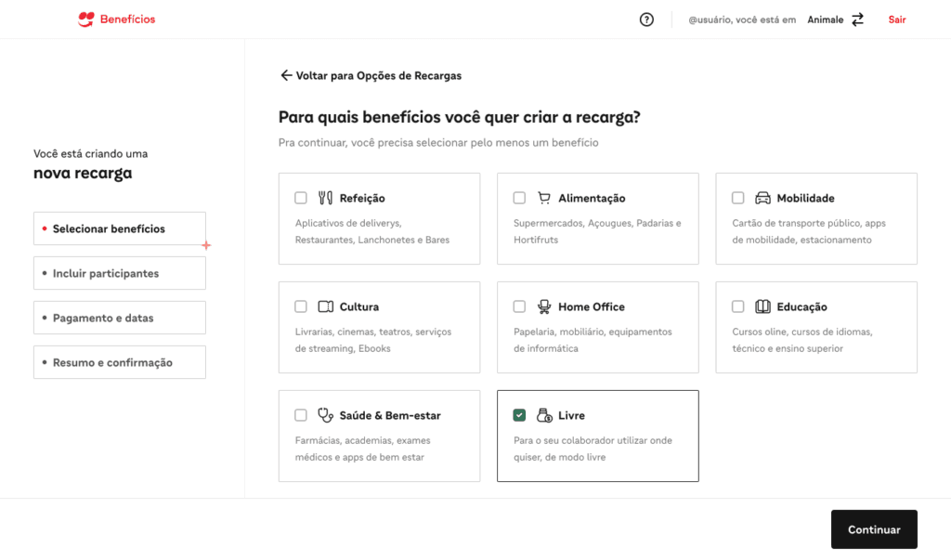The height and width of the screenshot is (560, 951).
Task: Click the back arrow icon
Action: (286, 75)
